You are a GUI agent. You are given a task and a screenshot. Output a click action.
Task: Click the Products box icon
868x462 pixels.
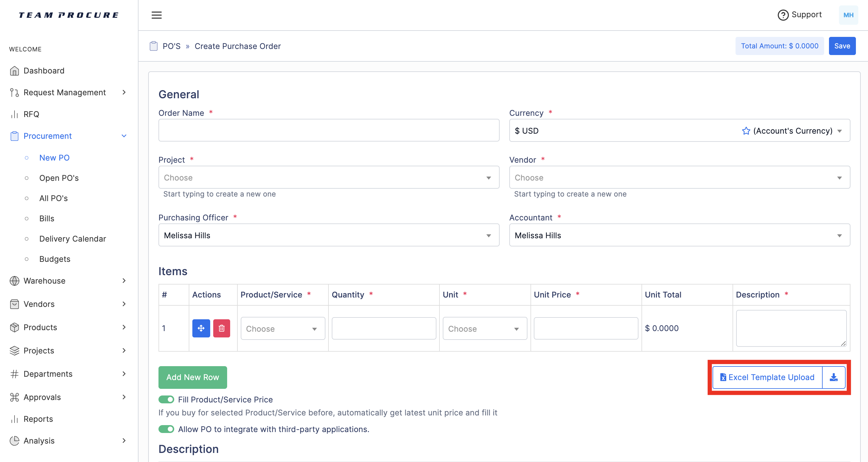(x=15, y=327)
